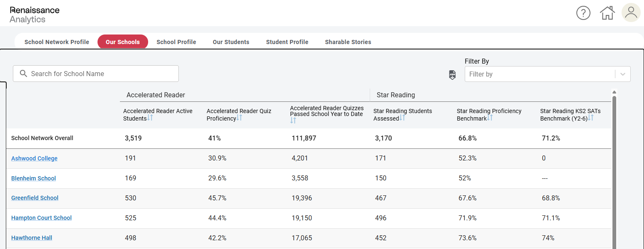Sort by Star Reading Proficiency Benchmark arrows
Image resolution: width=644 pixels, height=249 pixels.
click(x=490, y=118)
